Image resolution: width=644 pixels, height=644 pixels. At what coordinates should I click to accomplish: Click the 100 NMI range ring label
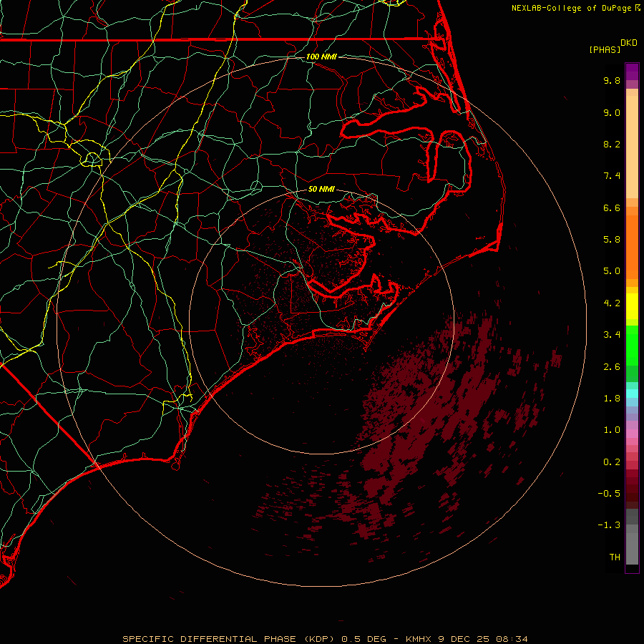(x=321, y=57)
